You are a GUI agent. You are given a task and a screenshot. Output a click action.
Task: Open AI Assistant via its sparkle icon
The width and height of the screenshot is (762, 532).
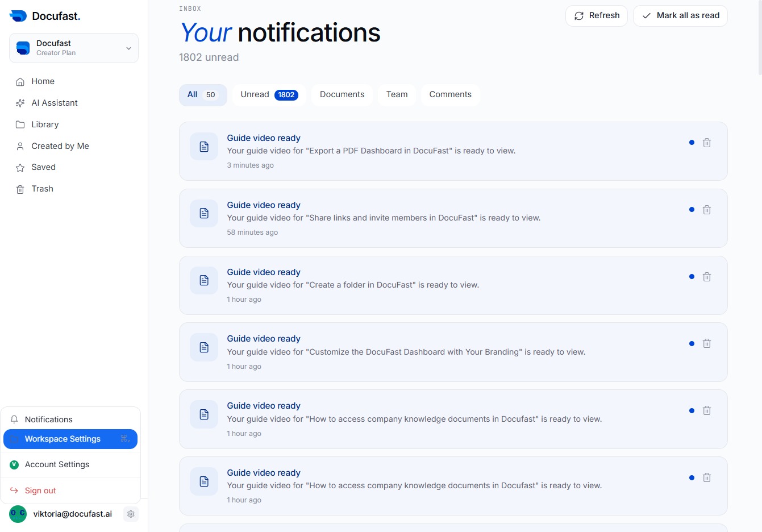point(20,103)
